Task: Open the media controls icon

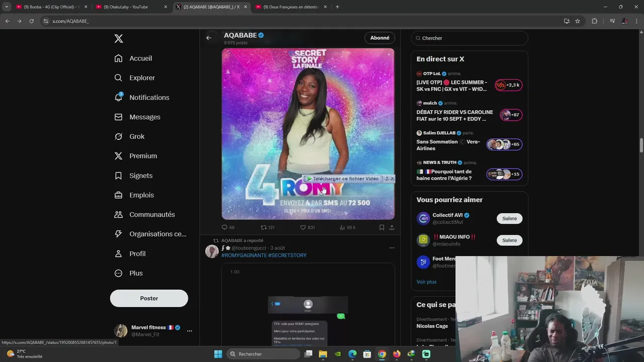Action: [612, 21]
